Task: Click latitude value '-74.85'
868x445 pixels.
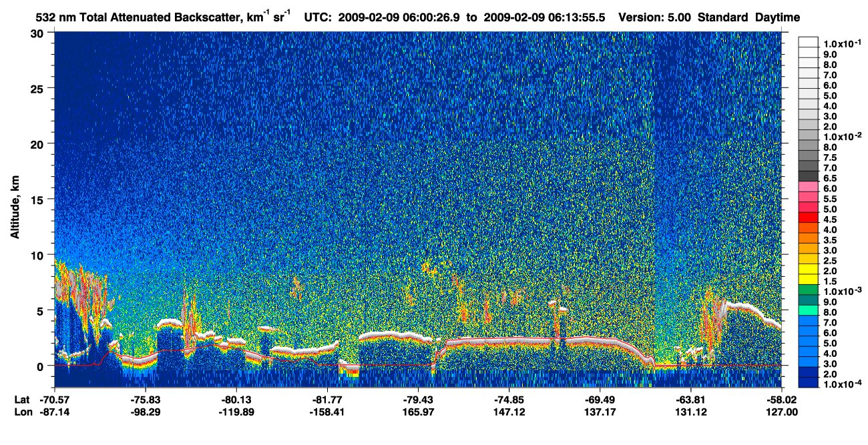Action: [x=509, y=399]
